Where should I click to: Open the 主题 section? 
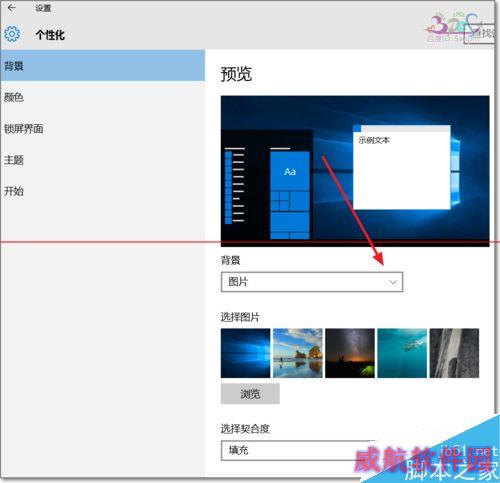click(x=102, y=160)
